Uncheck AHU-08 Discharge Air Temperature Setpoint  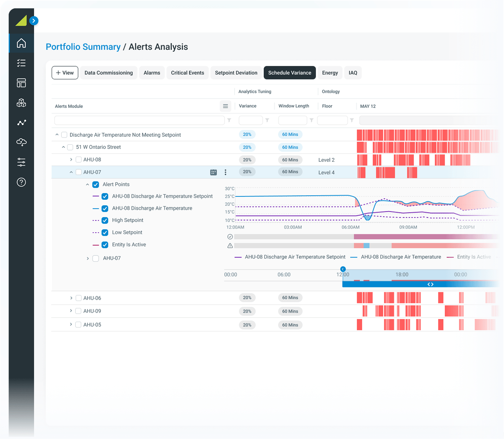[105, 196]
